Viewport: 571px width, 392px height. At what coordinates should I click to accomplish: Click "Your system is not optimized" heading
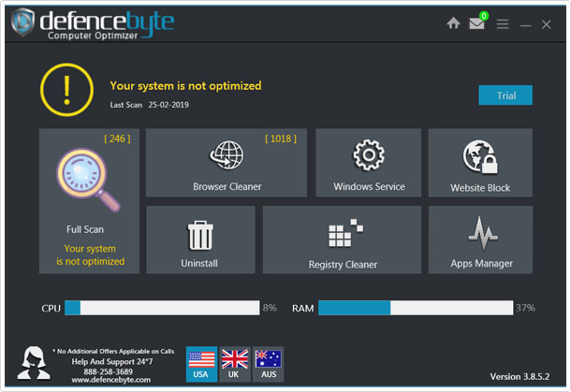(x=185, y=86)
